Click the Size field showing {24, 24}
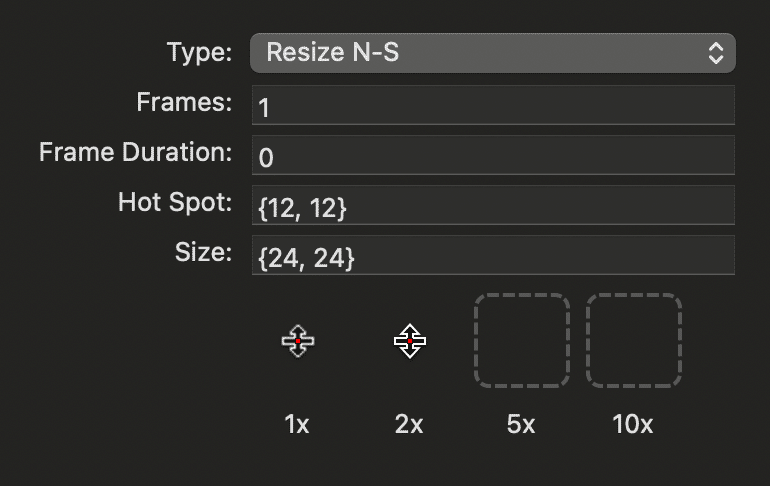 pos(493,255)
